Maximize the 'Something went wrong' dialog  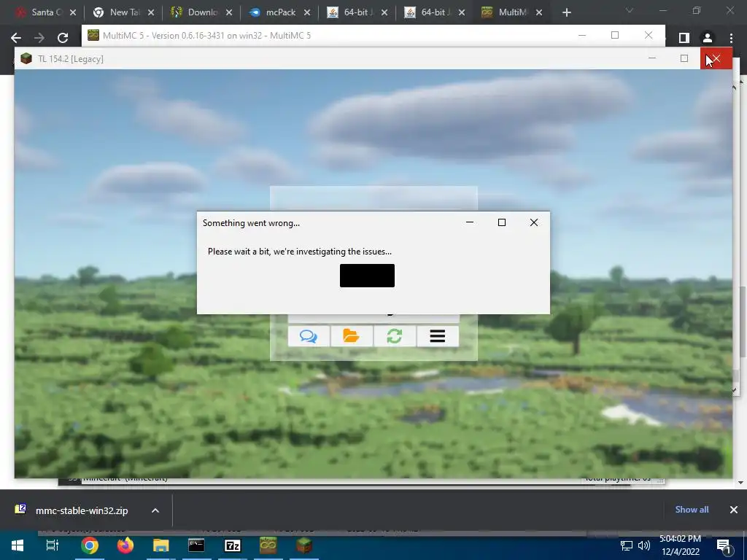pos(502,222)
